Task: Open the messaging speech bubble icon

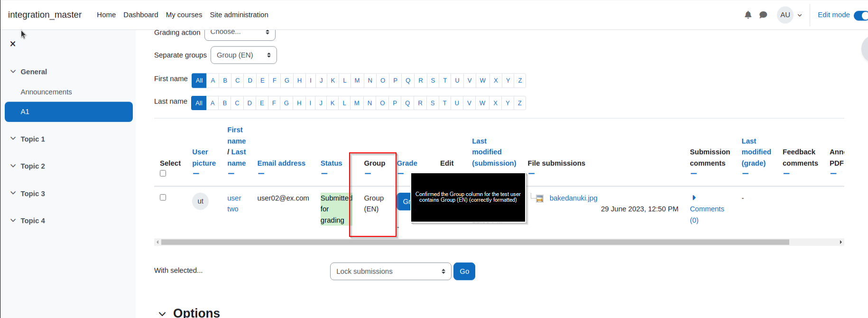Action: [763, 15]
